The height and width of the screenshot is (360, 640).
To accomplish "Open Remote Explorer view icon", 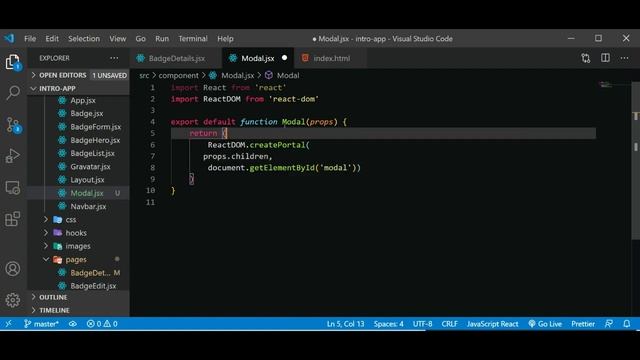I will coord(13,187).
